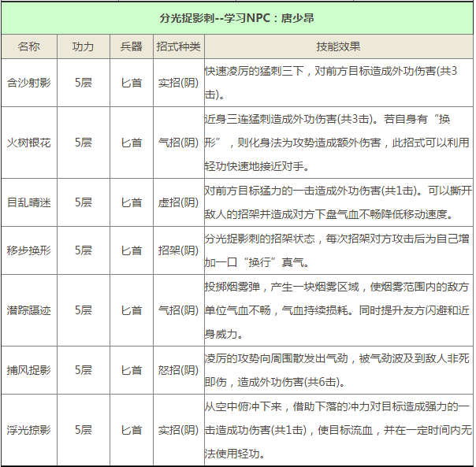Click the effect description starting with 投掷烟雾弹
The image size is (476, 467).
pos(338,310)
